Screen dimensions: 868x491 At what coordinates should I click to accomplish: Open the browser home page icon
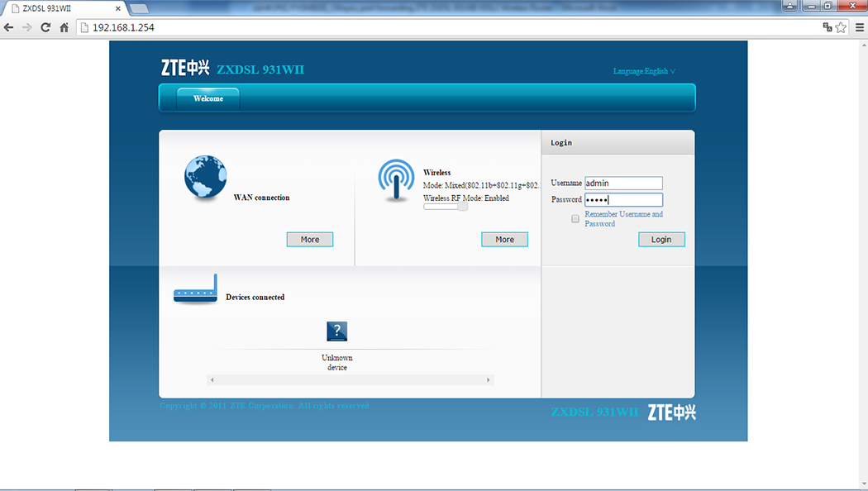click(x=64, y=27)
